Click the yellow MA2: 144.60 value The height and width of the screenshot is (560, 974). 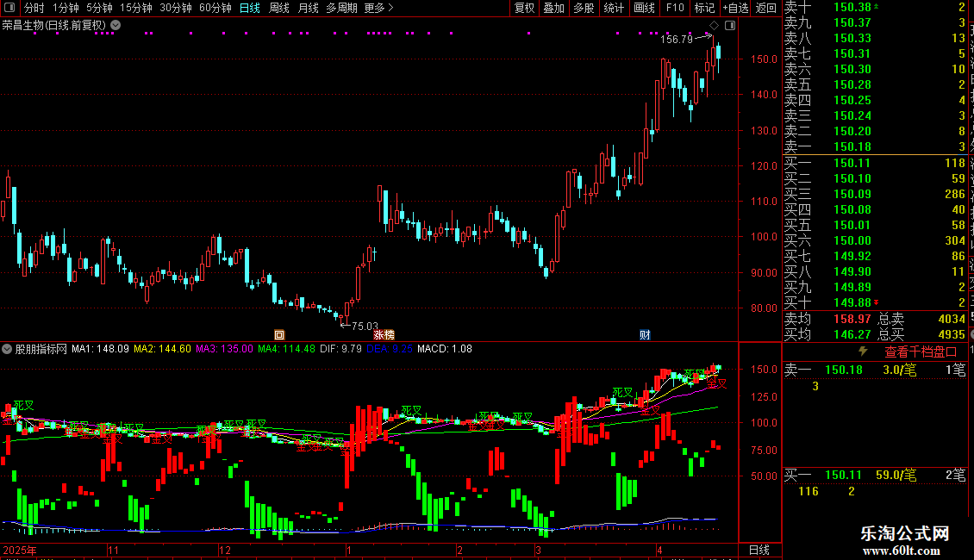point(162,349)
